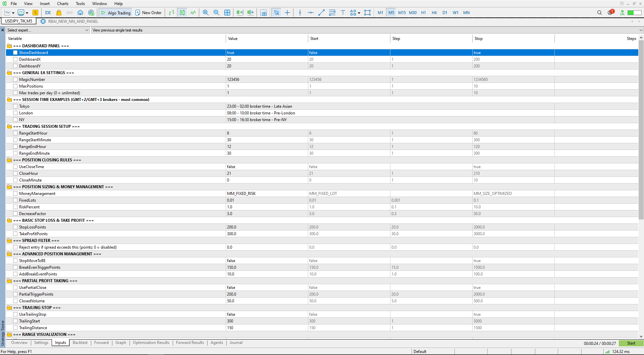Open the chart type dropdown arrow

point(13,13)
